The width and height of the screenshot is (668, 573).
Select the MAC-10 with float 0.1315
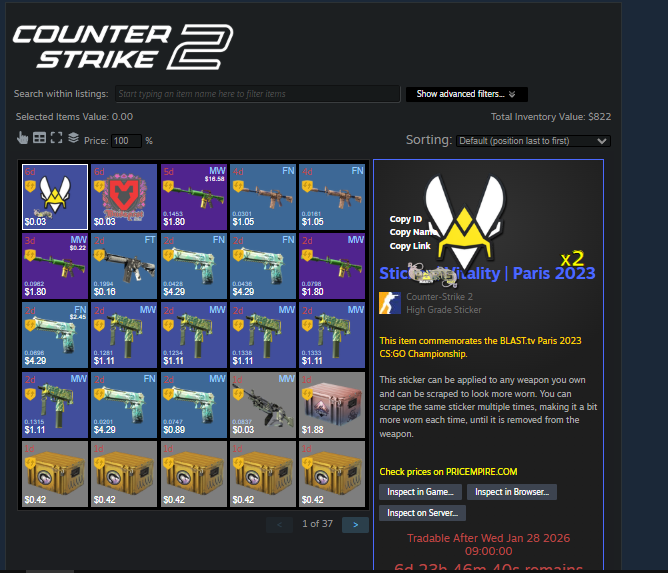55,404
